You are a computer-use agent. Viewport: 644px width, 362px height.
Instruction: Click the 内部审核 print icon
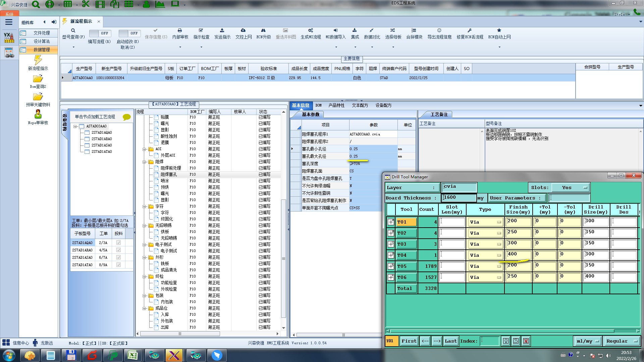pos(180,31)
